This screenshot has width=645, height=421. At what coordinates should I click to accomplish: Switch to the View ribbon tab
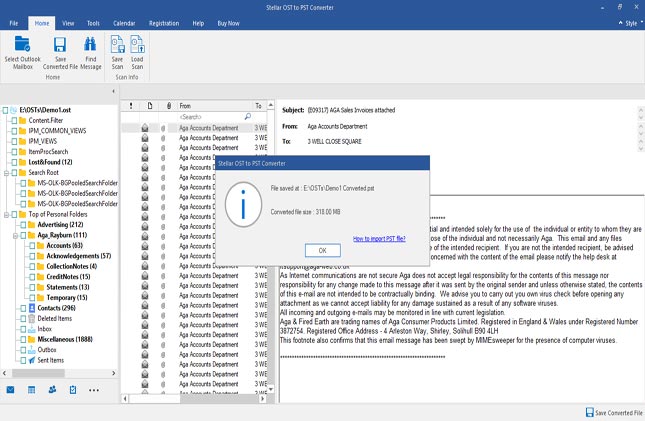[68, 23]
